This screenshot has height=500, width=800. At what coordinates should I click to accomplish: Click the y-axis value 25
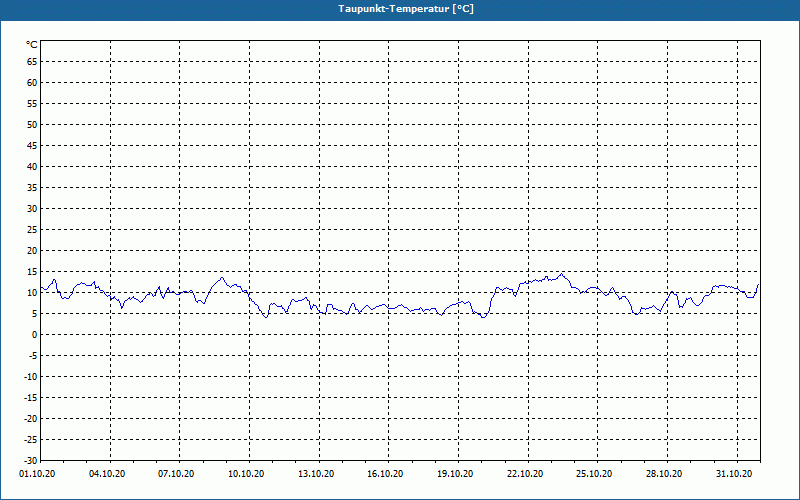(32, 230)
